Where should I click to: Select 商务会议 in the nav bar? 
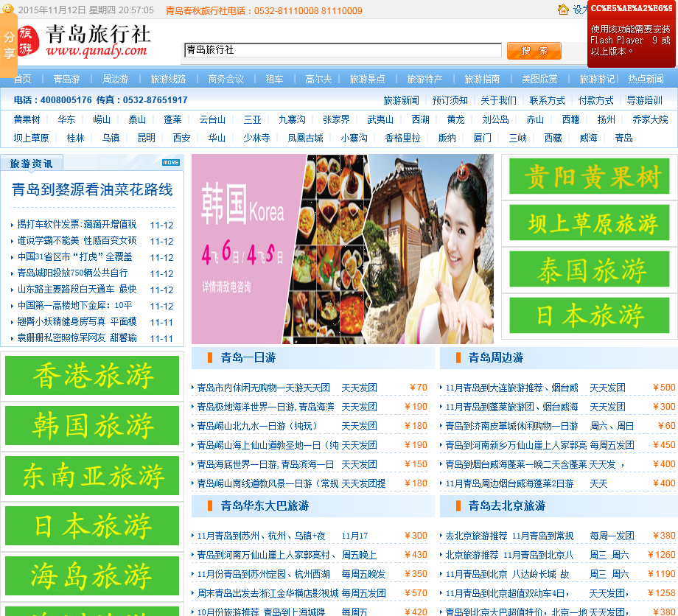pyautogui.click(x=226, y=79)
